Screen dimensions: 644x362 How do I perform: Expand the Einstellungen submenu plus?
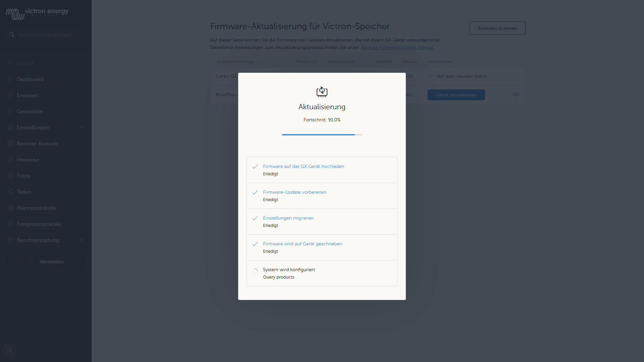[82, 128]
